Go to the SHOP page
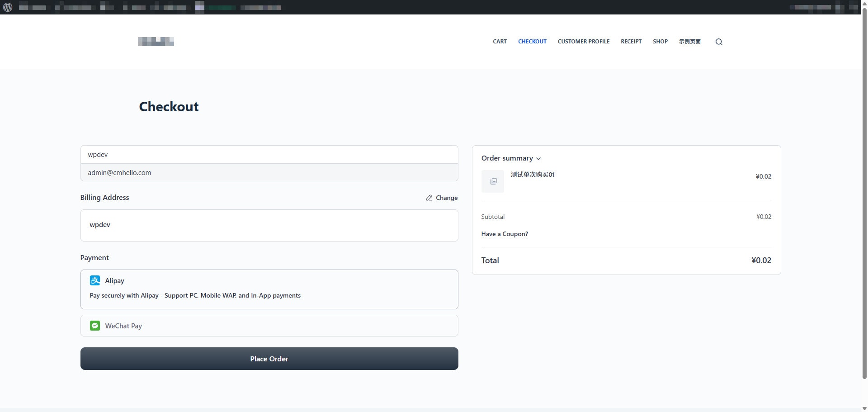 (660, 41)
